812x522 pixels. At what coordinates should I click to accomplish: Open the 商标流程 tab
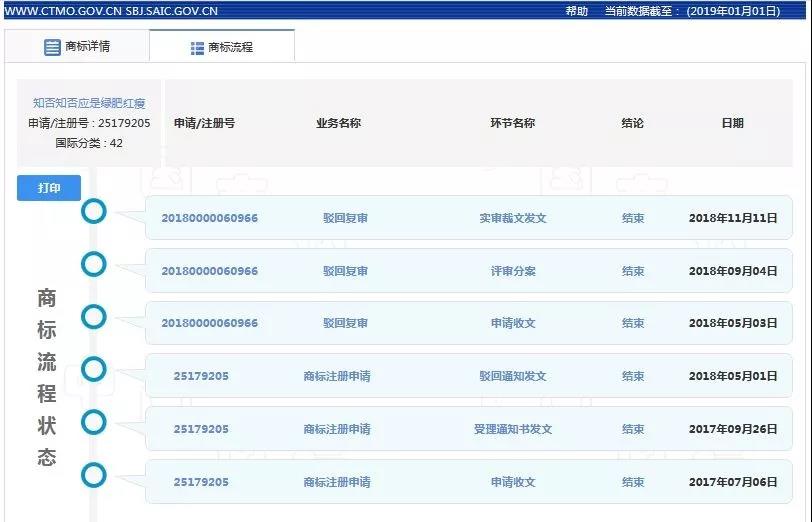(x=222, y=47)
